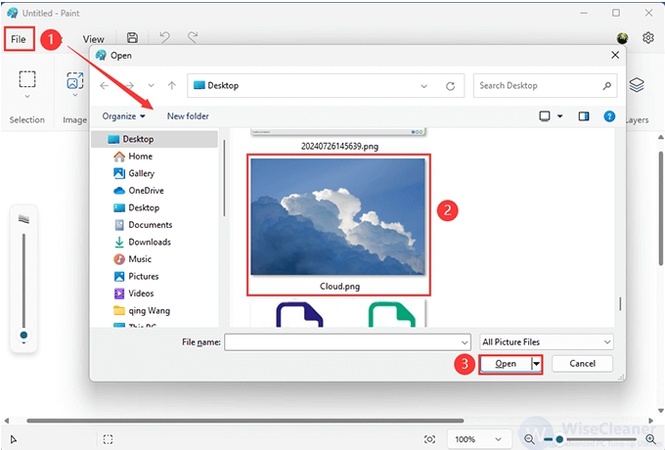The width and height of the screenshot is (665, 450).
Task: Click Paint's horizontal canvas scrollbar
Action: click(x=245, y=421)
